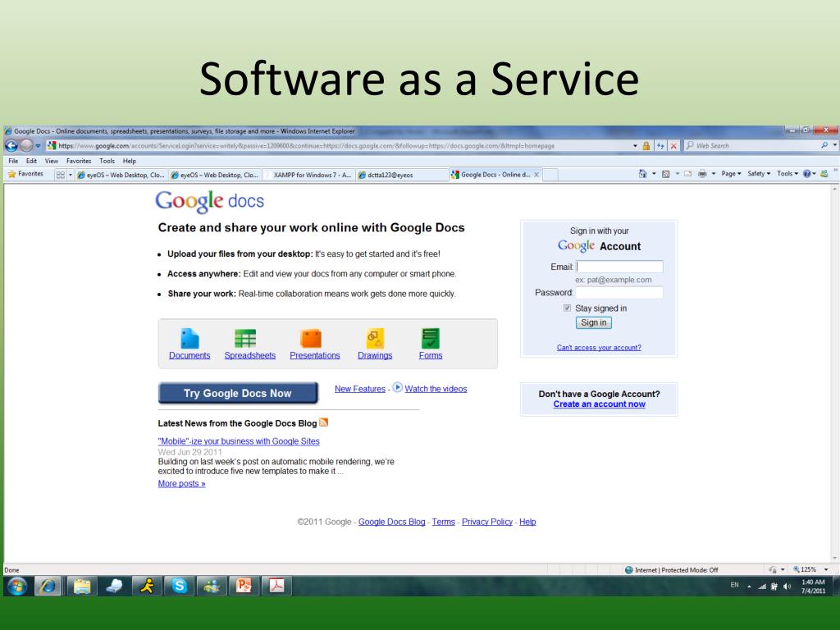Click Create an account now link
Image resolution: width=840 pixels, height=630 pixels.
pos(599,404)
